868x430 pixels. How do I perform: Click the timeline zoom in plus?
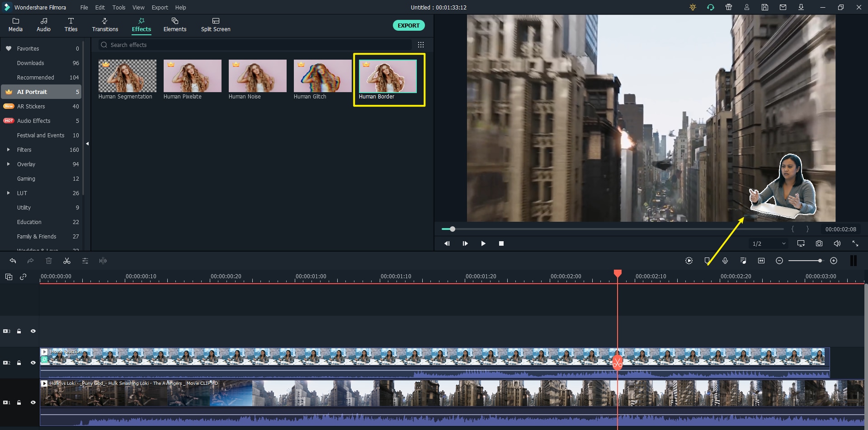(834, 261)
